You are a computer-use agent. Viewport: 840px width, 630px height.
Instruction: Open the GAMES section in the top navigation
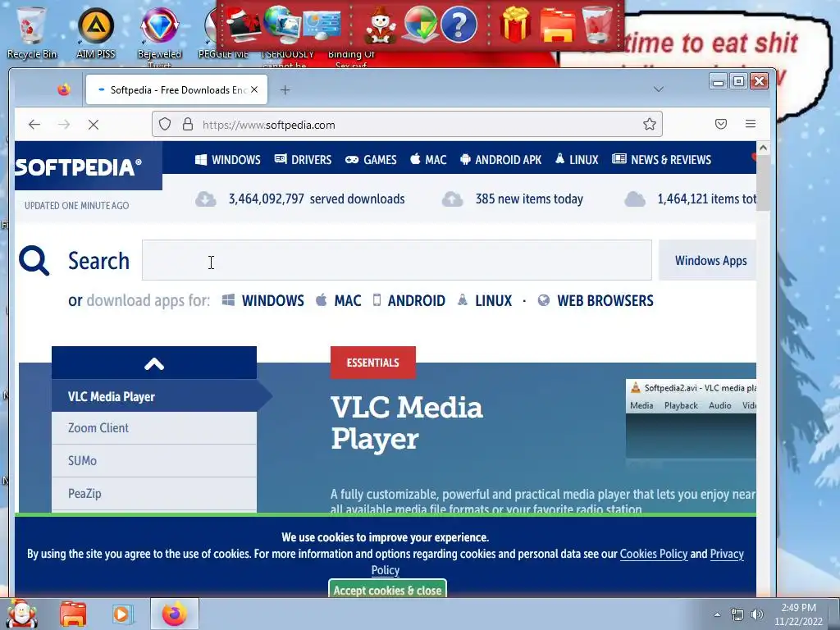coord(371,160)
